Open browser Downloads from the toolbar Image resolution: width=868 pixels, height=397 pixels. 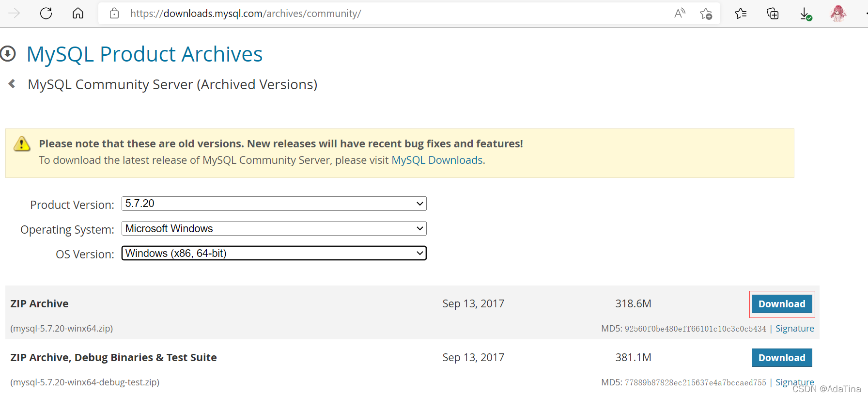(x=806, y=13)
